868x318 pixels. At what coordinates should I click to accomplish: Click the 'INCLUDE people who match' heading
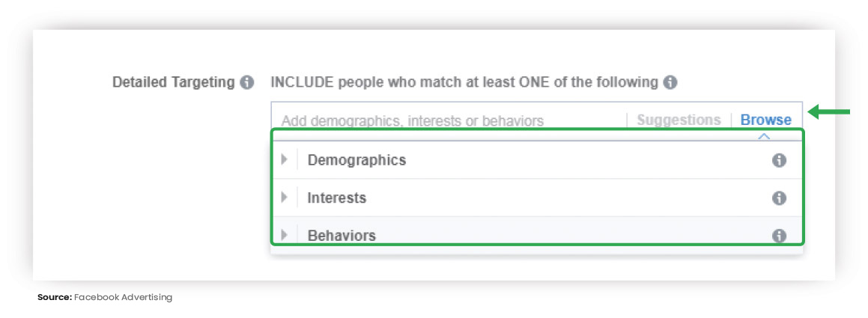click(464, 82)
